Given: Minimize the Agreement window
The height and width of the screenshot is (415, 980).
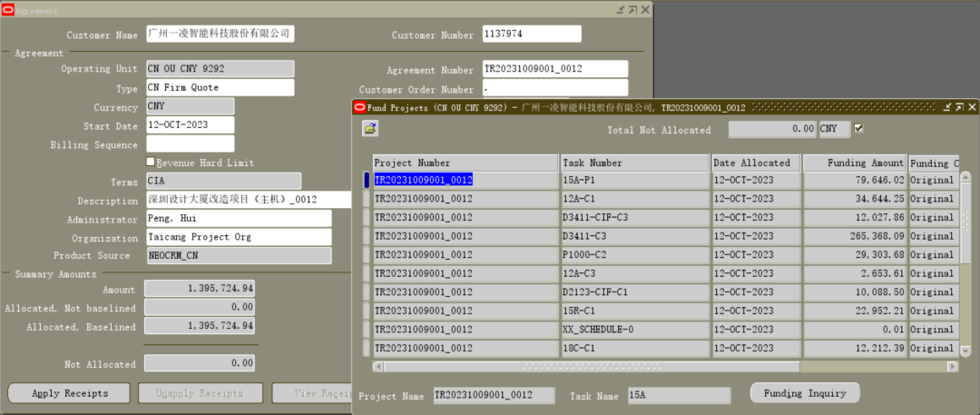Looking at the screenshot, I should point(621,10).
